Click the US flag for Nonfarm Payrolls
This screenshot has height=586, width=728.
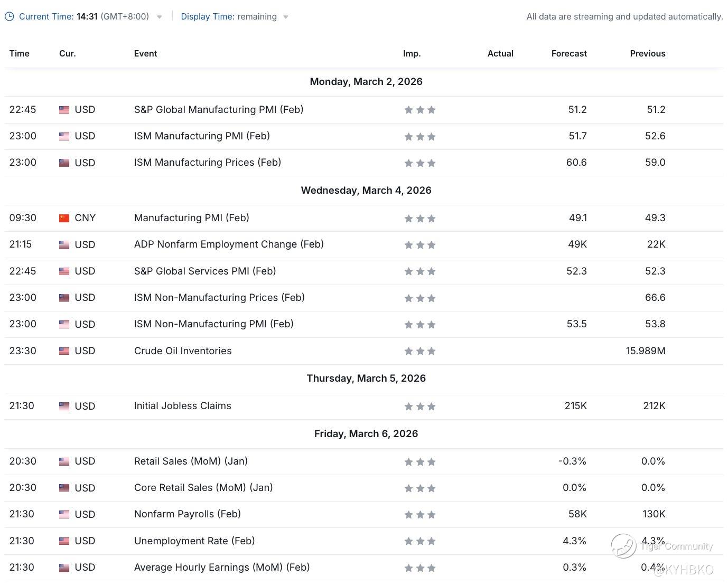[64, 514]
